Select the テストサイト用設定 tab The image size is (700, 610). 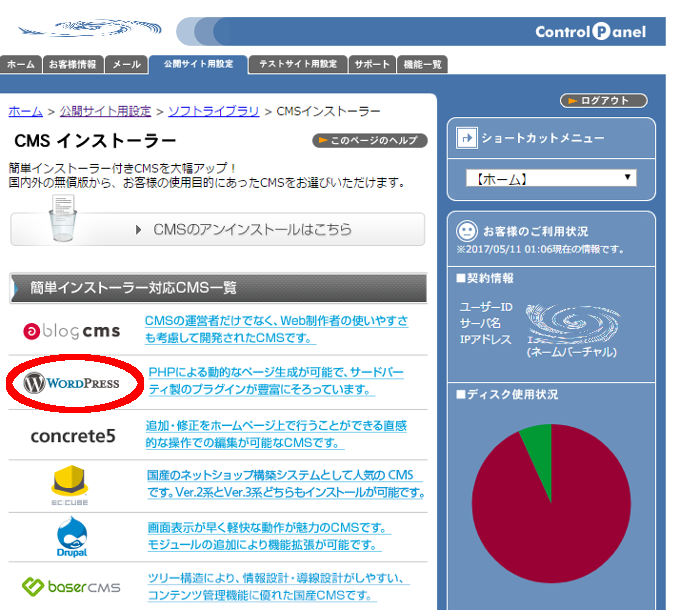coord(298,64)
